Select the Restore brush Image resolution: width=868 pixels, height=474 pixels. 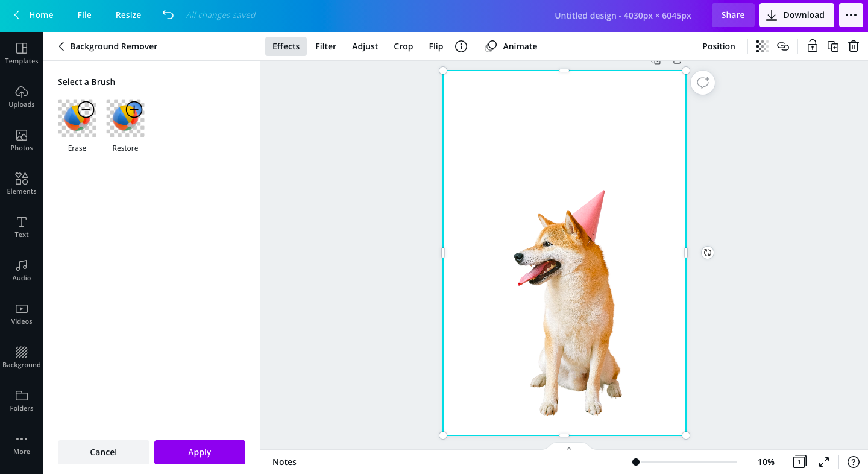tap(125, 118)
